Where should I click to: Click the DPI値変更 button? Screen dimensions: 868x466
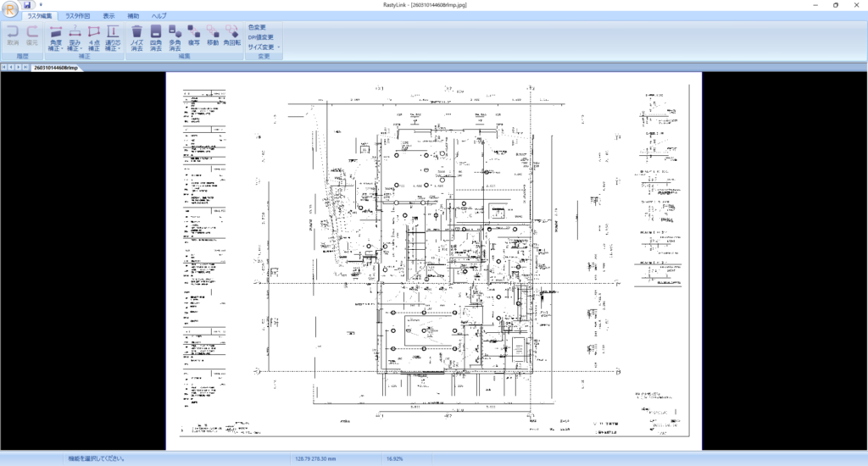261,37
